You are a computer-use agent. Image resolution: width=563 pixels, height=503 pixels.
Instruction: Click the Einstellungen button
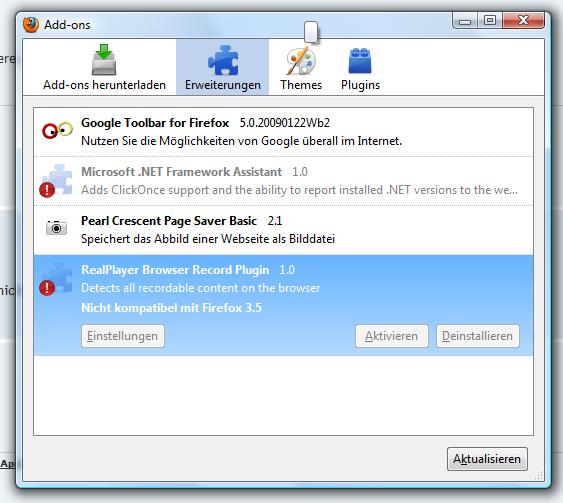coord(123,336)
